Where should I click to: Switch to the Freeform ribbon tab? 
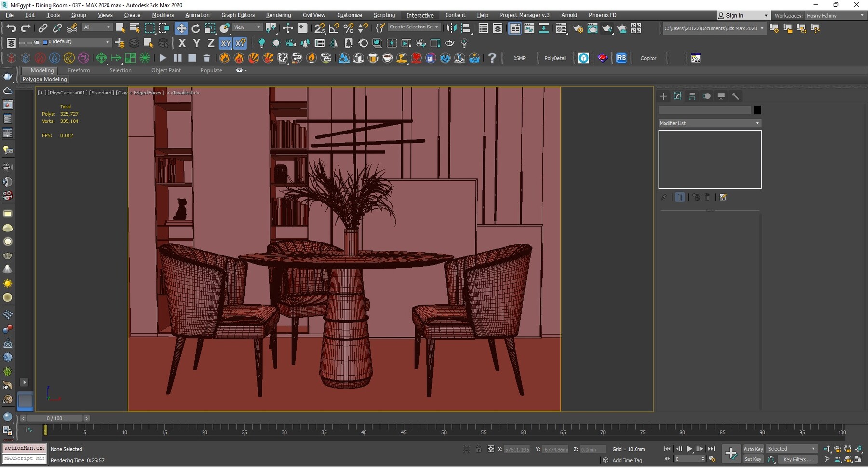tap(79, 70)
